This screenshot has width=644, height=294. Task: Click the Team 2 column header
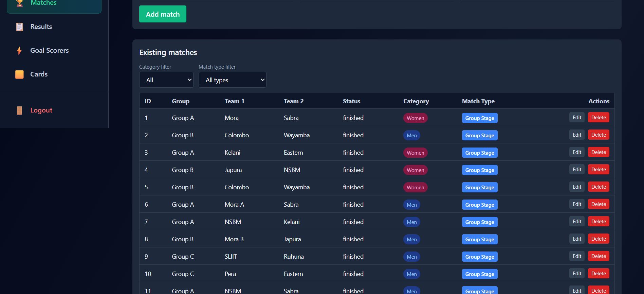point(294,101)
